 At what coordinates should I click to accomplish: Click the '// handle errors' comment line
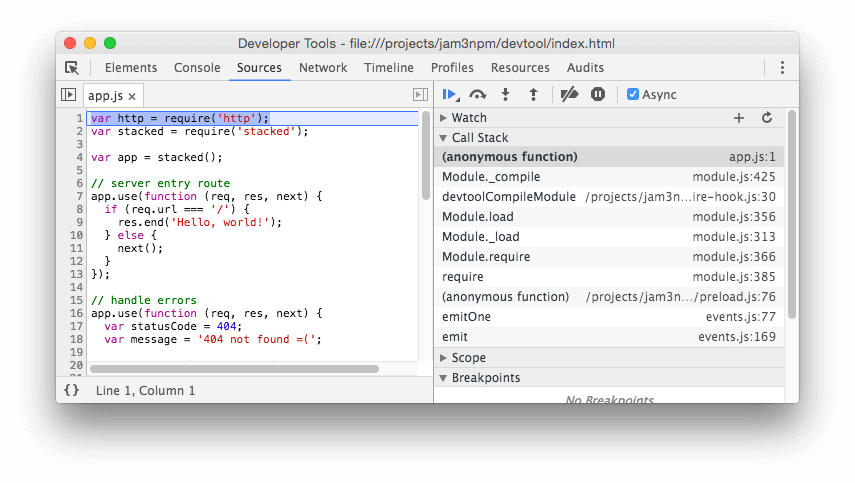[x=144, y=300]
